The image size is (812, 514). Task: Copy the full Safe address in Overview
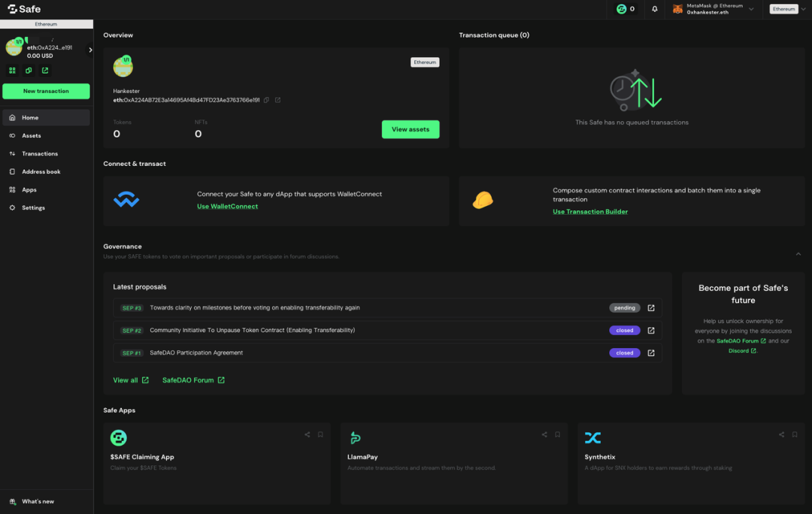pyautogui.click(x=266, y=100)
